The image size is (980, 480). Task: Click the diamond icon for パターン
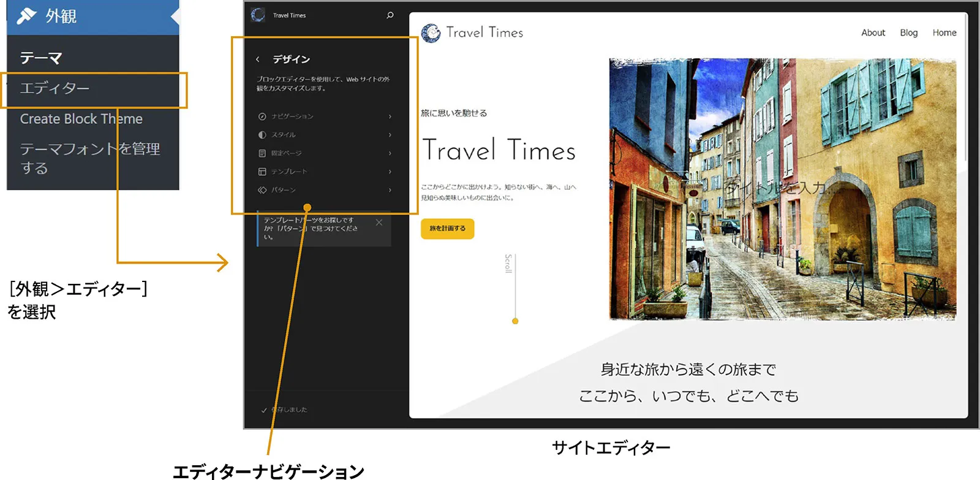(262, 190)
